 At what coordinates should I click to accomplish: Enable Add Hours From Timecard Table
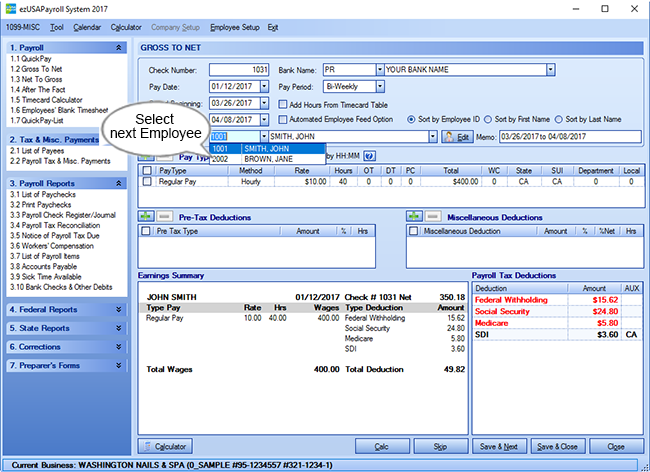click(282, 103)
